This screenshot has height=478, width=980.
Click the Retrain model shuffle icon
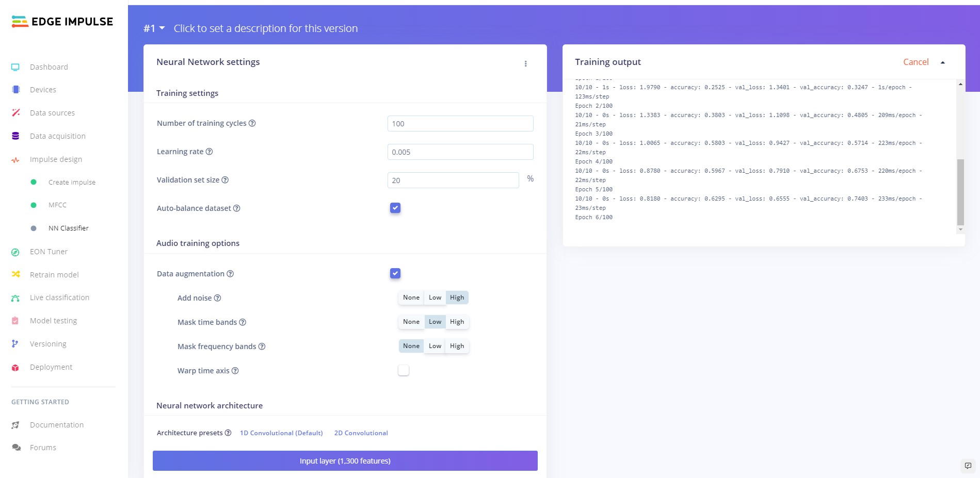tap(15, 274)
